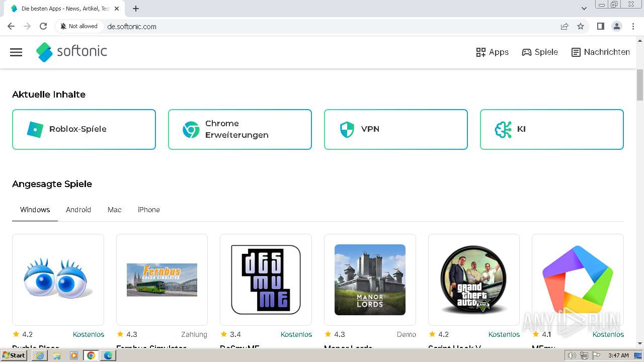This screenshot has width=644, height=362.
Task: Open the Manor Lords thumbnail
Action: (370, 280)
